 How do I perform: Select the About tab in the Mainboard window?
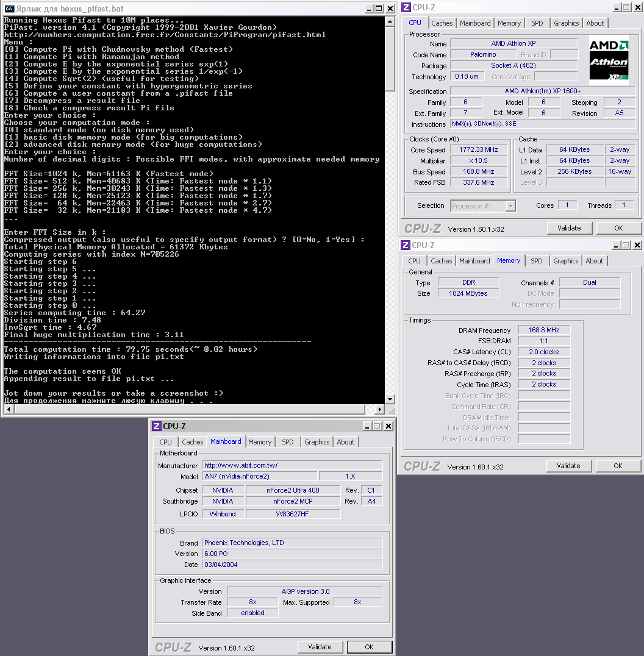pos(345,442)
